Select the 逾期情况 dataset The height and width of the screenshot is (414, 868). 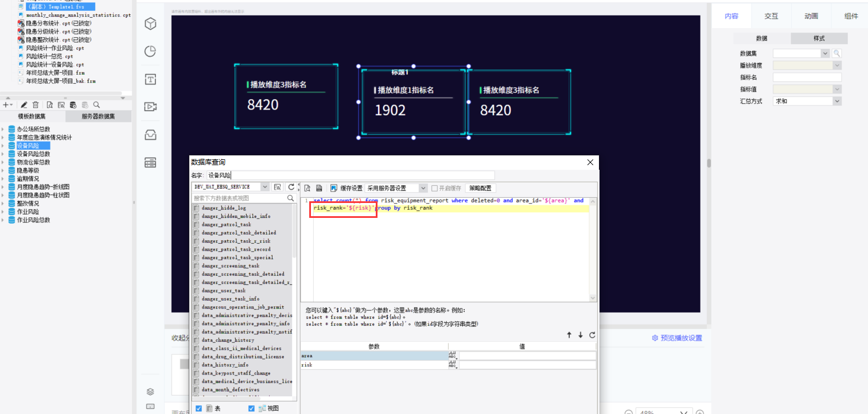(x=28, y=178)
